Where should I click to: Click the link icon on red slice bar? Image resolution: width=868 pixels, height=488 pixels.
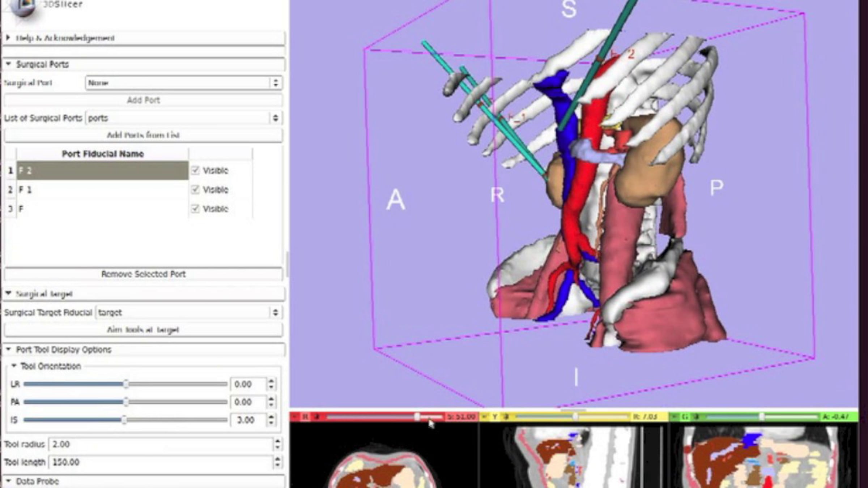coord(317,417)
